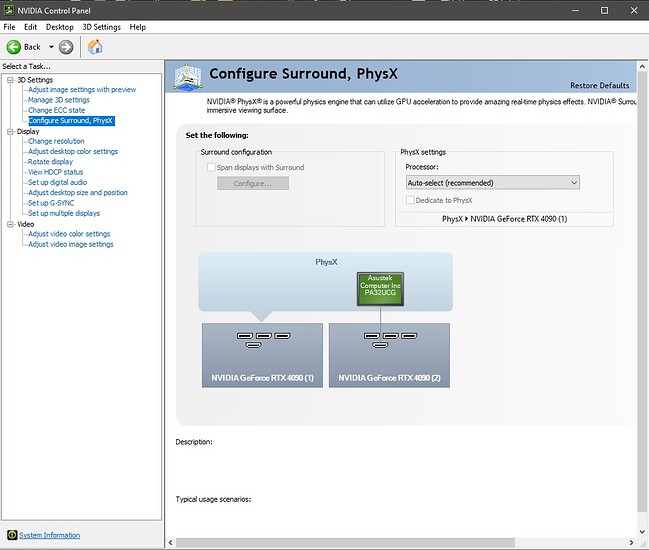Toggle the Dedicate to PhysX checkbox
Image resolution: width=649 pixels, height=550 pixels.
tap(410, 200)
